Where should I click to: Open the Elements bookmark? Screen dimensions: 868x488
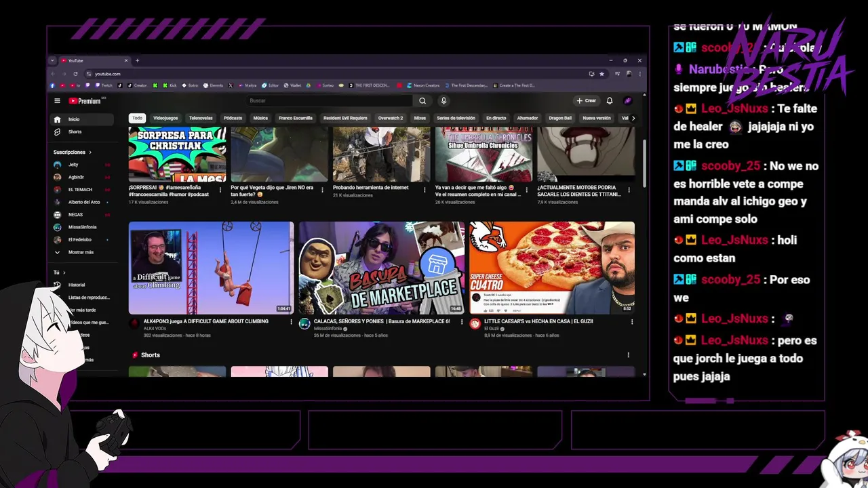coord(213,85)
